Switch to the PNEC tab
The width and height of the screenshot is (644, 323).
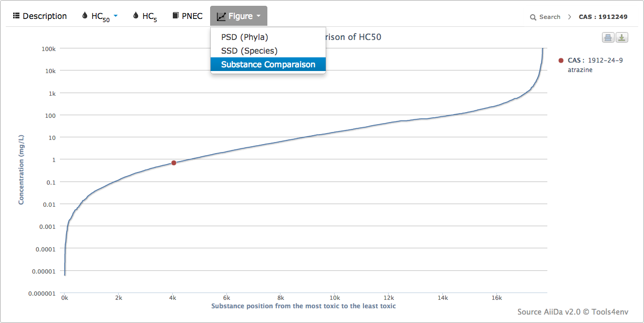[x=192, y=16]
